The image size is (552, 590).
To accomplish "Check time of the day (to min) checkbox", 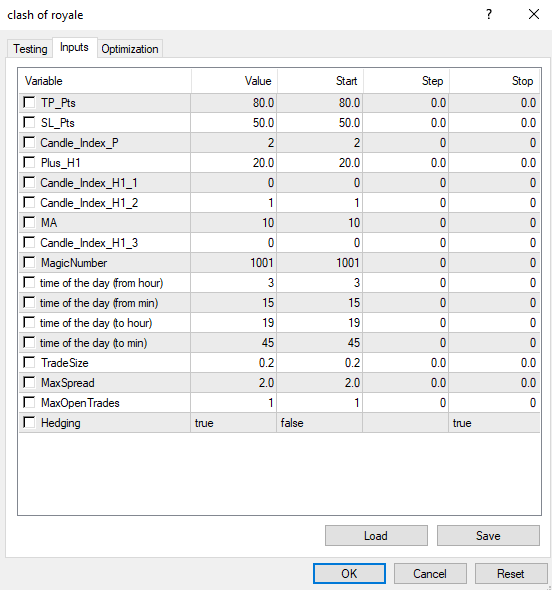I will pos(29,342).
